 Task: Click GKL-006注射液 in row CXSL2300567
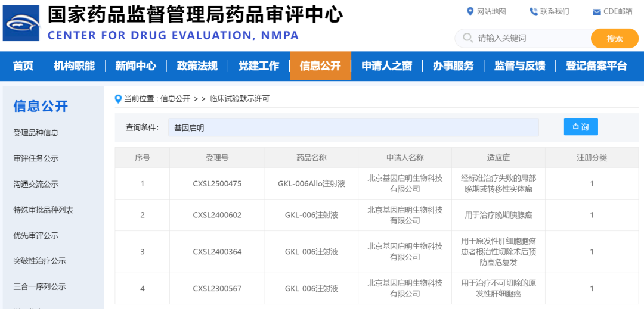tap(311, 289)
